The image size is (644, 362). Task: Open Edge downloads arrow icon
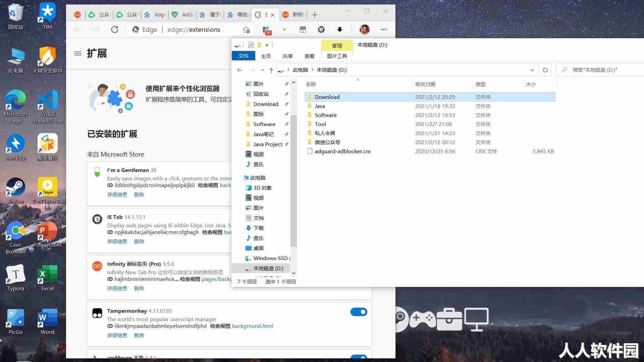(x=339, y=29)
